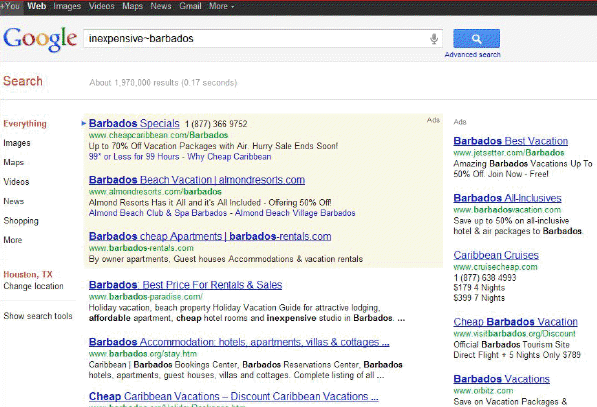This screenshot has width=597, height=407.
Task: Open Caribbean Cruises side ad
Action: [496, 255]
